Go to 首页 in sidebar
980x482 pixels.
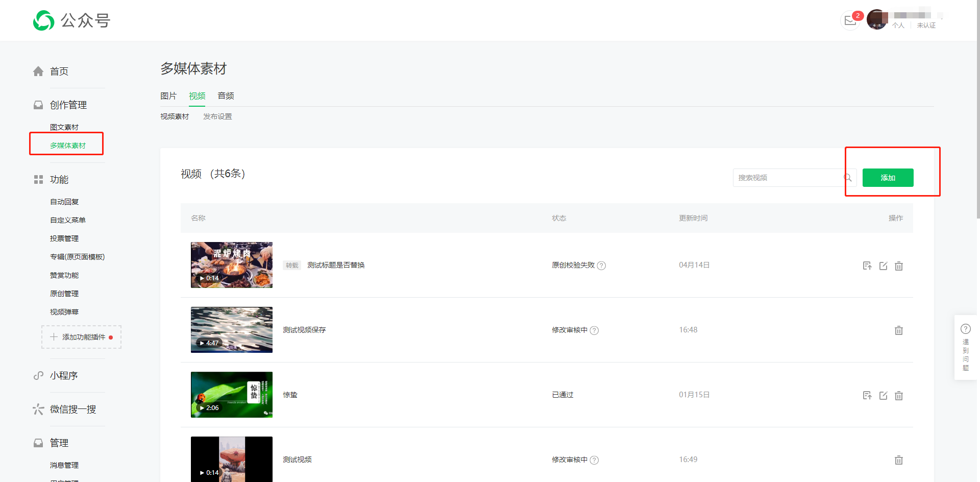tap(59, 71)
